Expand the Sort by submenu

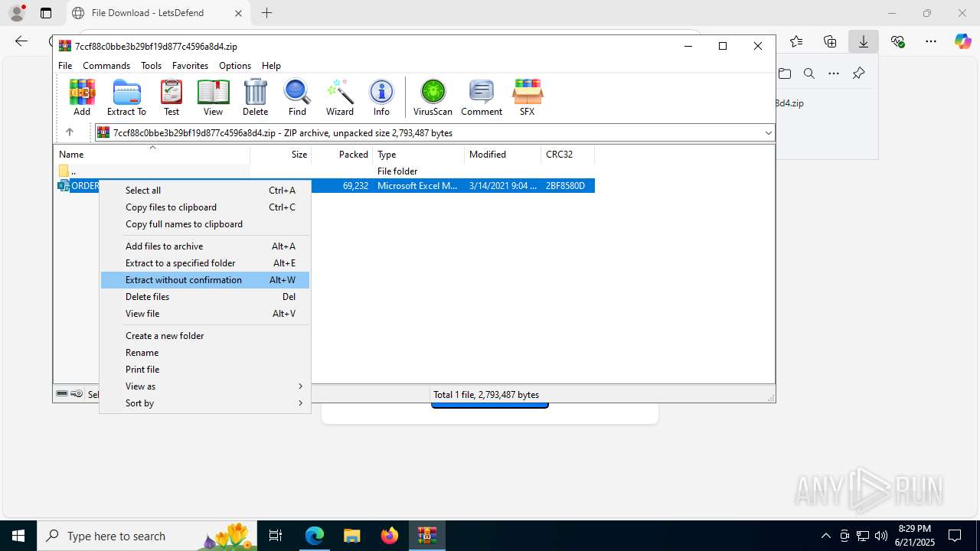coord(205,403)
